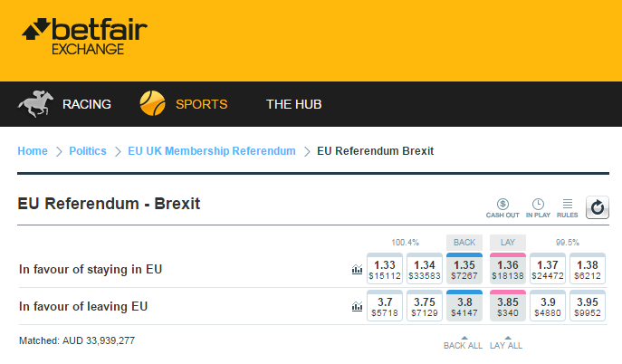Lay leaving EU at 3.85
Image resolution: width=622 pixels, height=364 pixels.
pos(508,305)
